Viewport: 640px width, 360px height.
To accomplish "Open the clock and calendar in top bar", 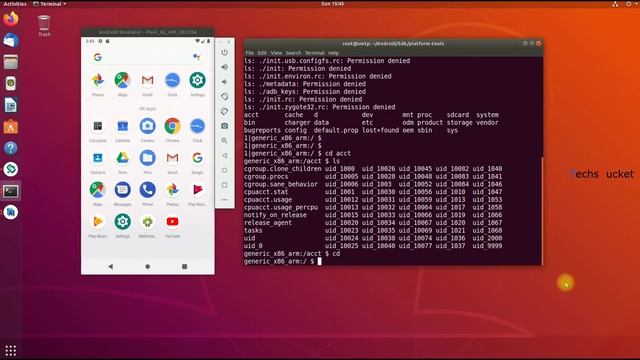I will click(x=333, y=4).
